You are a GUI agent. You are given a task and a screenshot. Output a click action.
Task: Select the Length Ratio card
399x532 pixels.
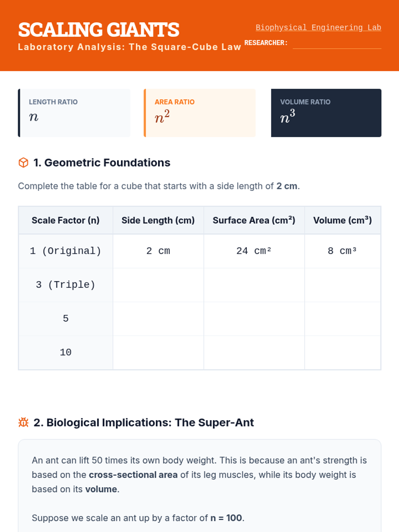point(74,113)
